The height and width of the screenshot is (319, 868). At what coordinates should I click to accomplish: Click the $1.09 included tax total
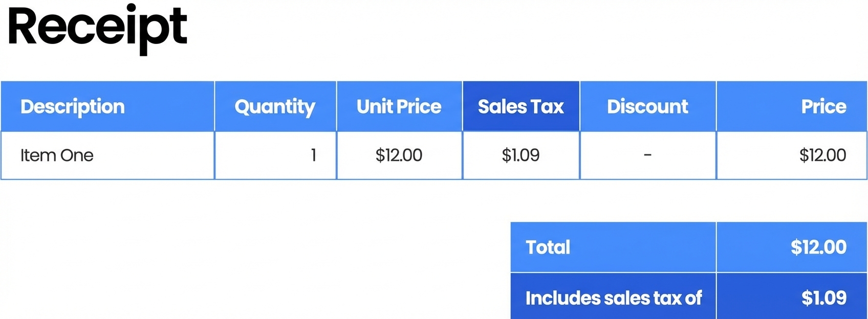tap(823, 298)
